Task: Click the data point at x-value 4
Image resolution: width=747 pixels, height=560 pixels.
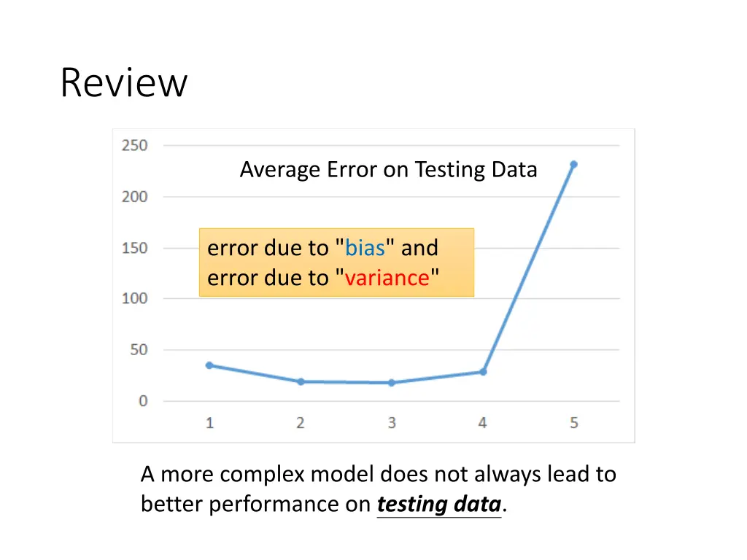Action: [483, 372]
